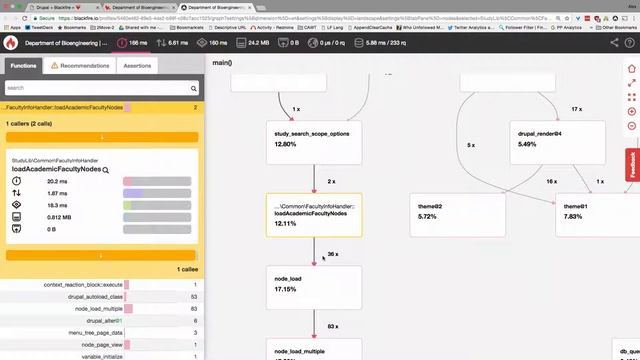
Task: Click the theme@2 5.72% graph node
Action: point(458,215)
